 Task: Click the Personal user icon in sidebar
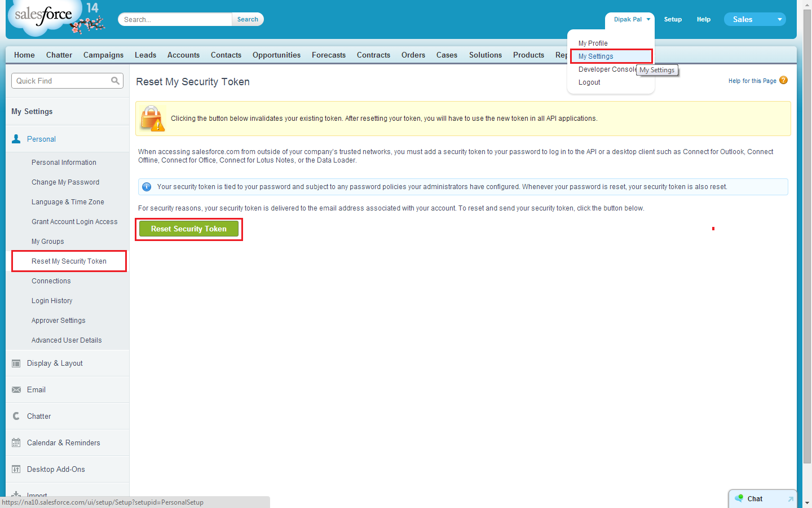(16, 139)
